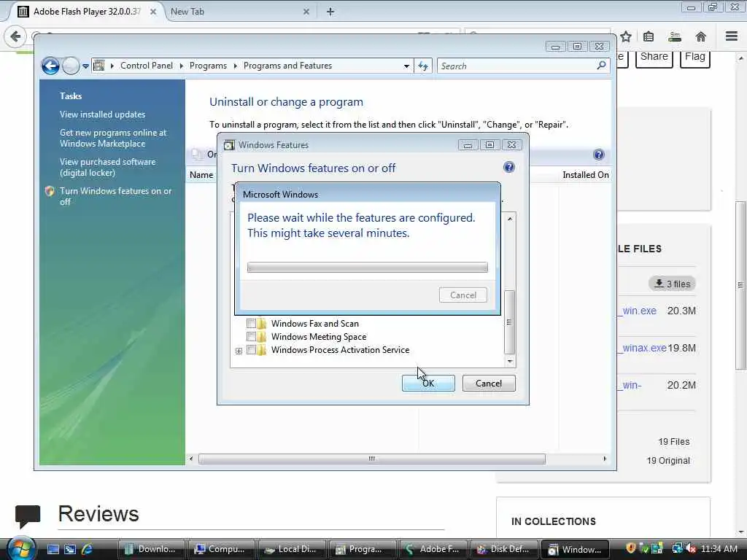Screen dimensions: 747x560
Task: Sort by the Name column header
Action: pyautogui.click(x=201, y=175)
